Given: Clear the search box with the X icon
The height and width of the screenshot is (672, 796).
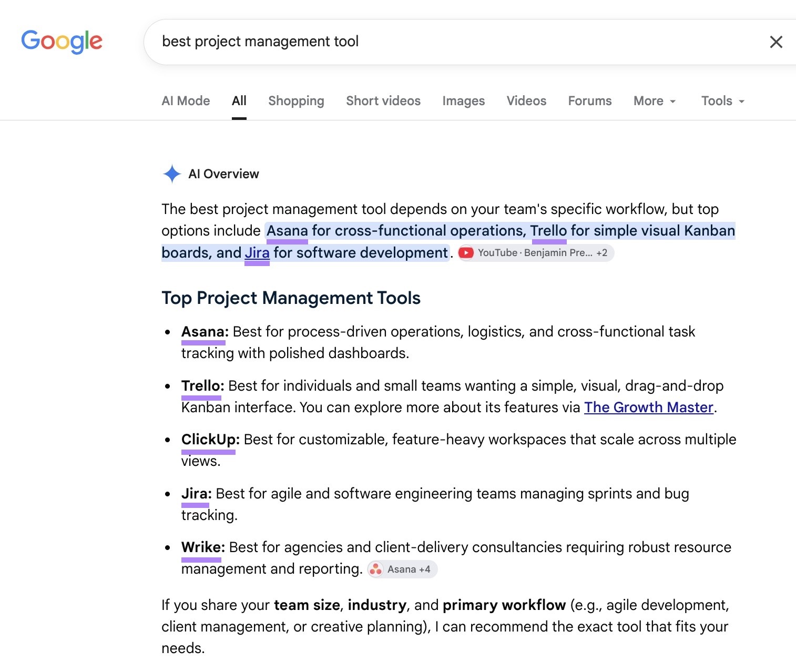Looking at the screenshot, I should [x=776, y=42].
